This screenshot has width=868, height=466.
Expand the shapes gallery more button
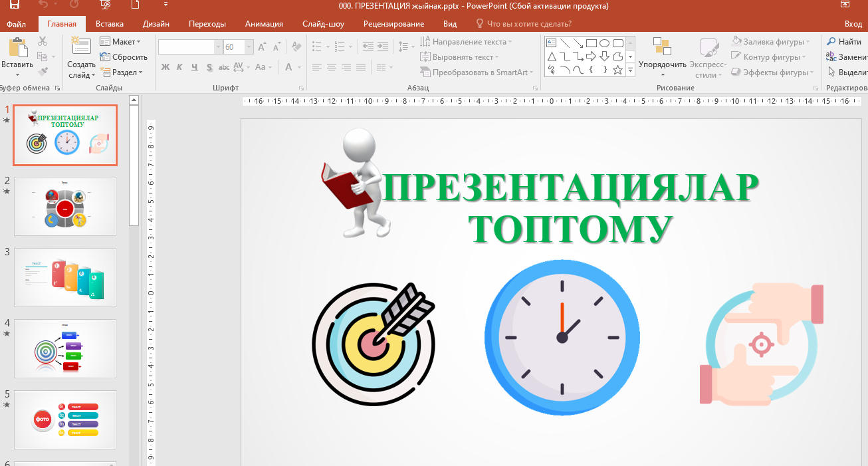pos(630,70)
